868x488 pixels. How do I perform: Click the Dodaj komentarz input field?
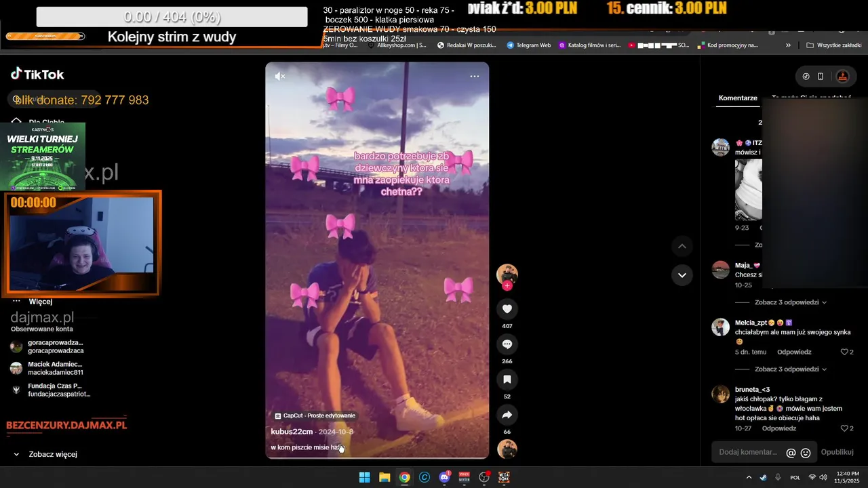(x=748, y=452)
